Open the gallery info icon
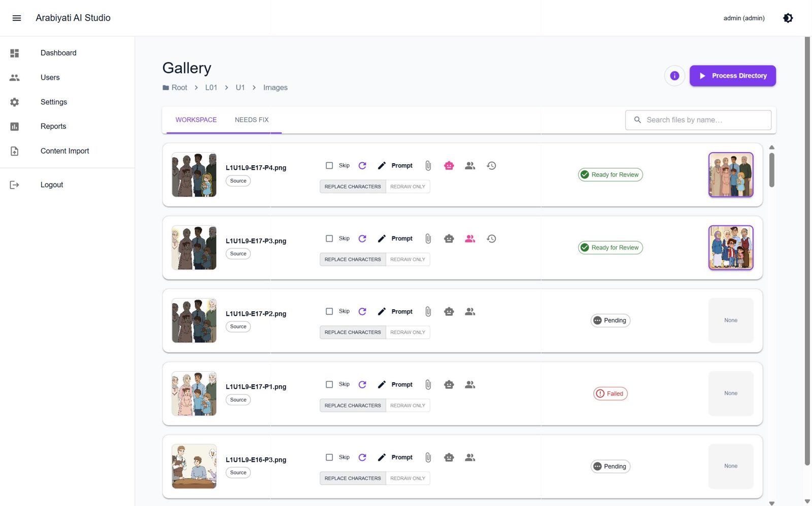Viewport: 812px width, 506px height. point(674,76)
